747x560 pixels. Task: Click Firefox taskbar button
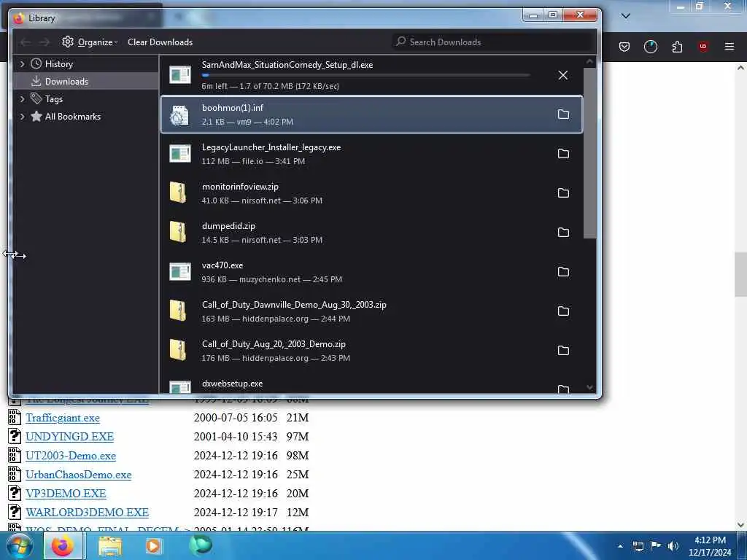tap(63, 546)
